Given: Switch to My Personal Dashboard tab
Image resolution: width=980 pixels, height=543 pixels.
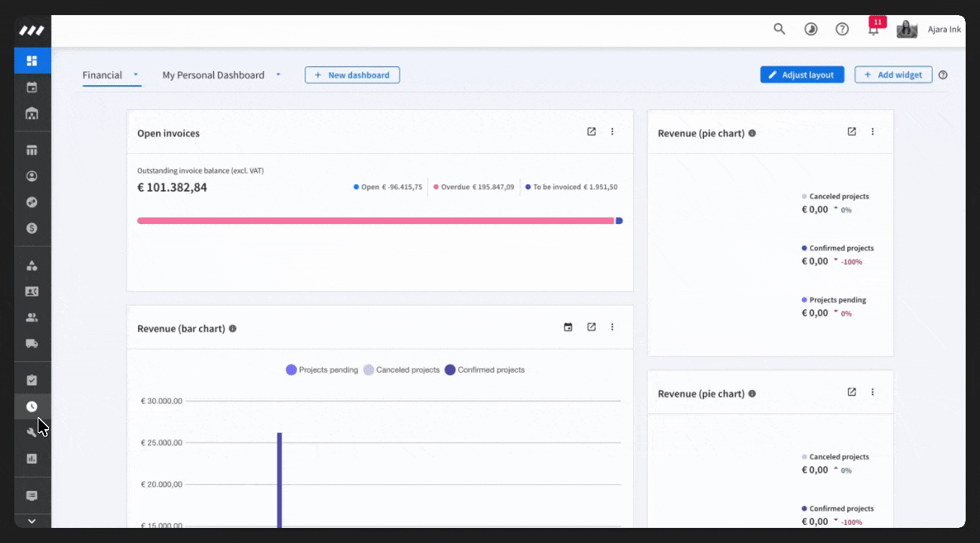Looking at the screenshot, I should pyautogui.click(x=213, y=75).
